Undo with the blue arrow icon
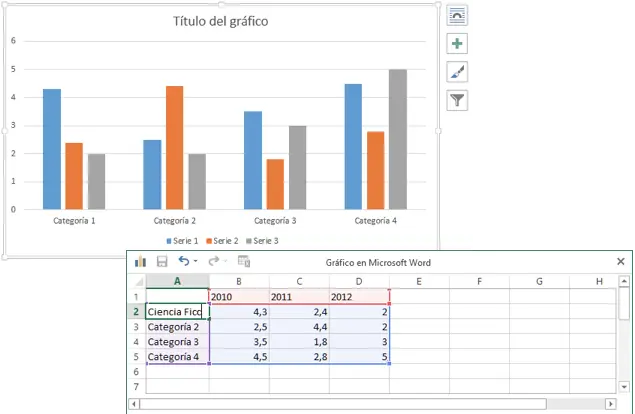This screenshot has height=414, width=635. click(x=184, y=261)
